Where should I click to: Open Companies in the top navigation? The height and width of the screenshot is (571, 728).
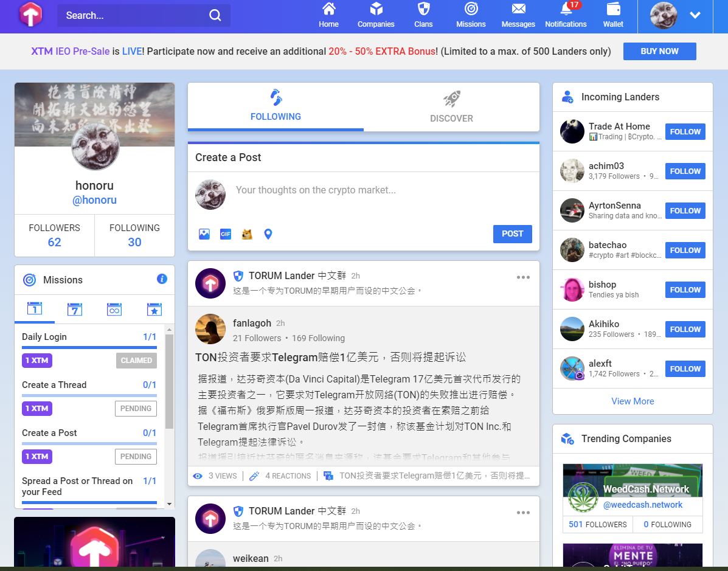(376, 15)
